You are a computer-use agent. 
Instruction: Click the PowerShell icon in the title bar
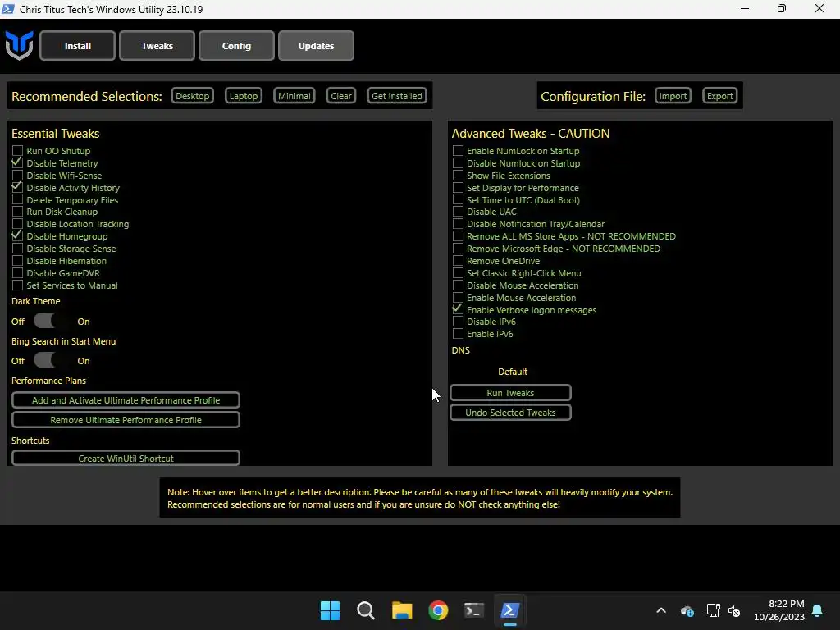pos(8,9)
